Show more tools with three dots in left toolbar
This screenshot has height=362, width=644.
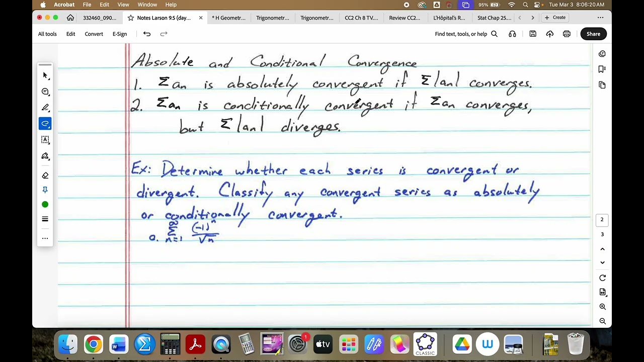tap(45, 238)
